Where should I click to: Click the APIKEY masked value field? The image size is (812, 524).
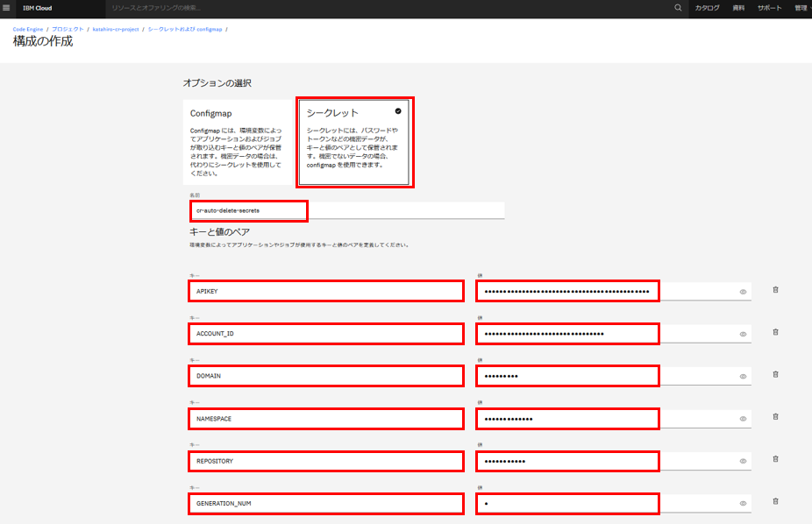tap(614, 291)
